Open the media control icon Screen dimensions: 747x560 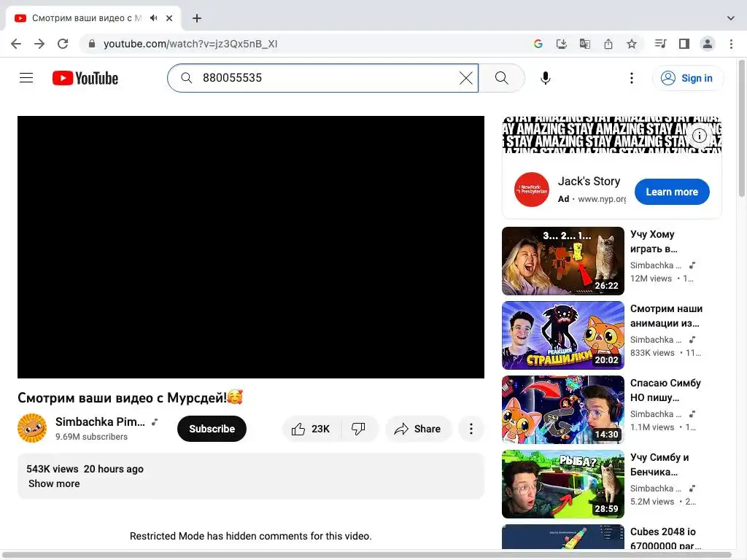tap(660, 44)
